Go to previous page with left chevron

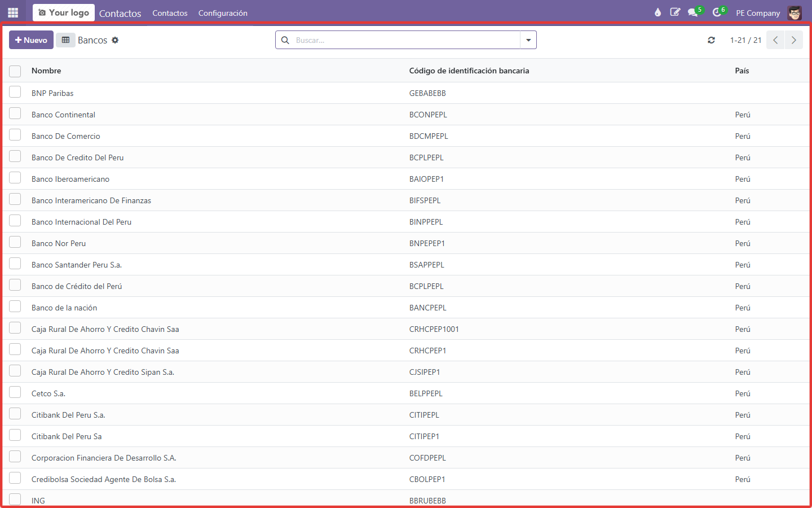point(775,40)
